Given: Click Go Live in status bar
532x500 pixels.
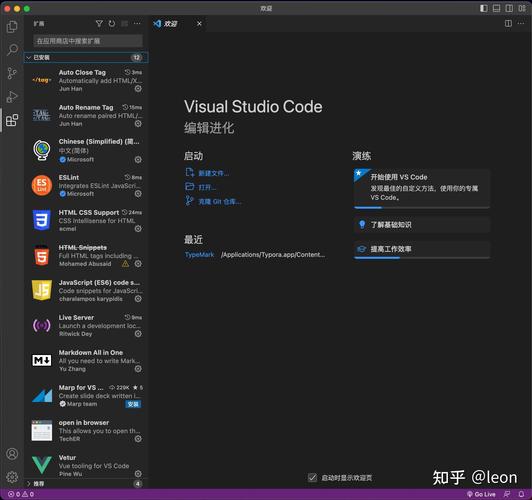Looking at the screenshot, I should (481, 494).
